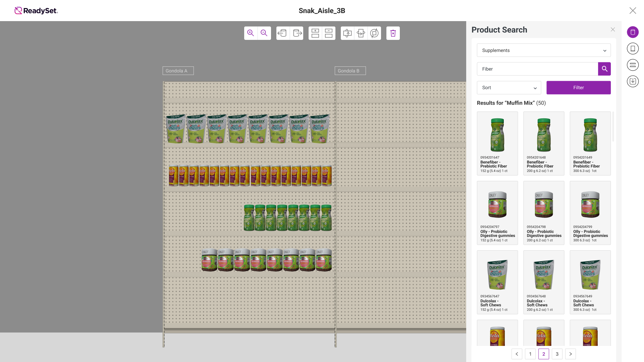This screenshot has width=644, height=362.
Task: Go to results page 1
Action: 530,354
